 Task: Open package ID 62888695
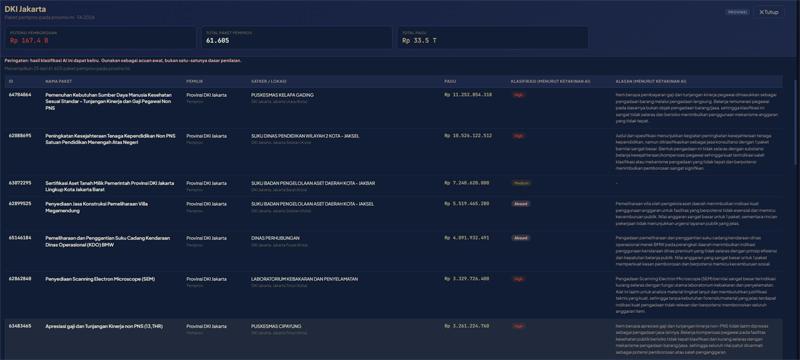[x=20, y=136]
